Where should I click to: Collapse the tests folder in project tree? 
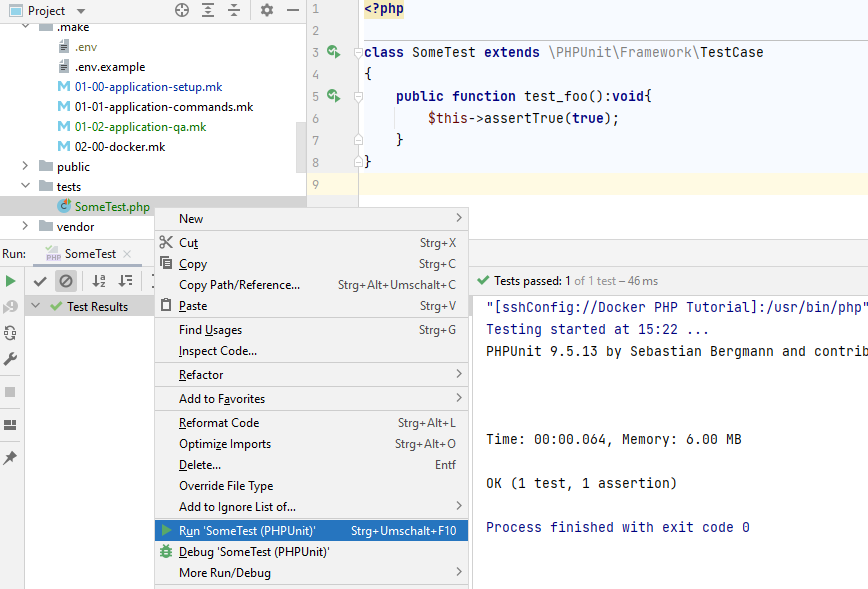[26, 187]
